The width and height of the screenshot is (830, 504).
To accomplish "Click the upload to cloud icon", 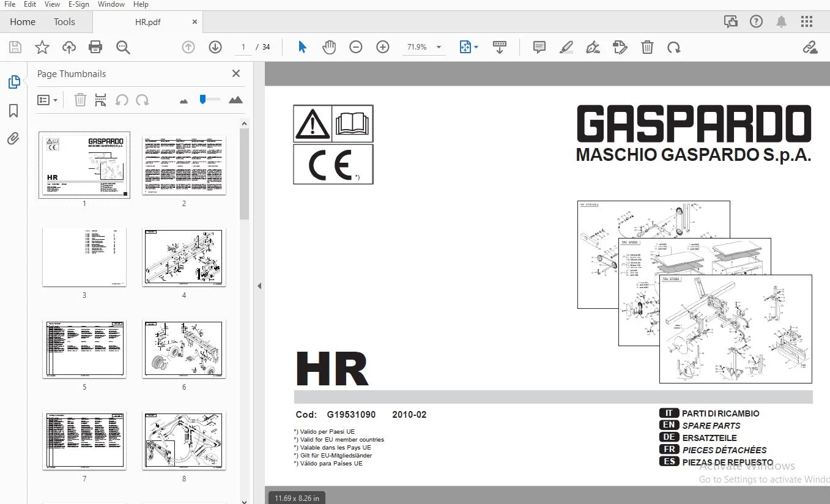I will 69,47.
